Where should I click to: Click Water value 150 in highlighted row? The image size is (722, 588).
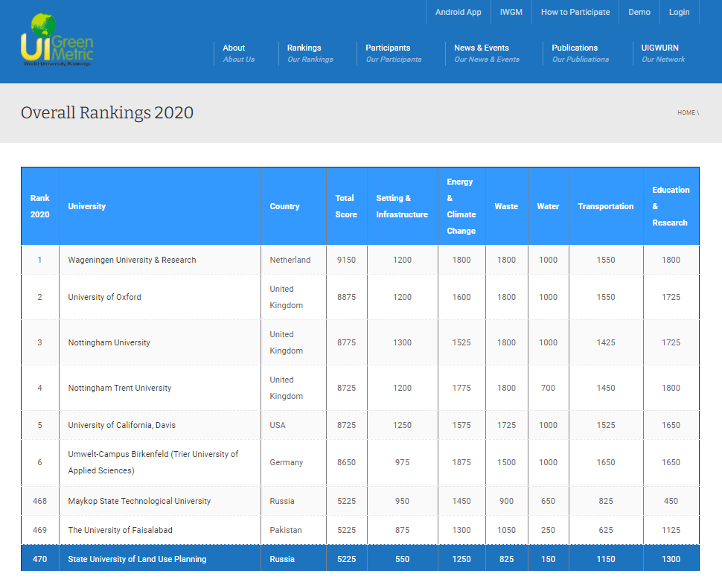tap(549, 559)
